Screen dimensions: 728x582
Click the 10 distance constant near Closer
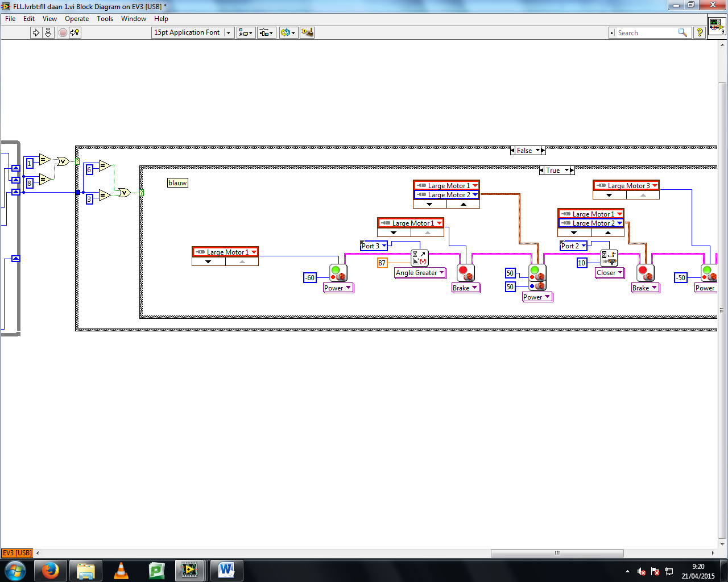[x=582, y=263]
